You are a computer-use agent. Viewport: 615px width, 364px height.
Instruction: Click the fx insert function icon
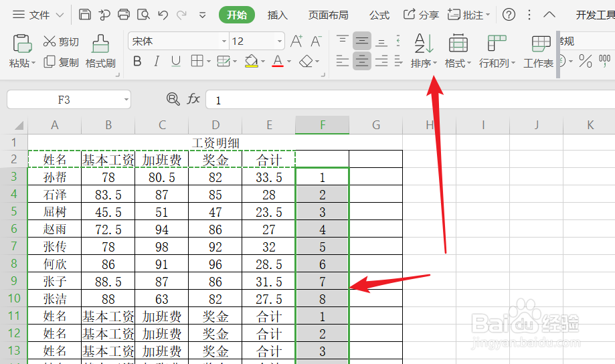point(193,99)
